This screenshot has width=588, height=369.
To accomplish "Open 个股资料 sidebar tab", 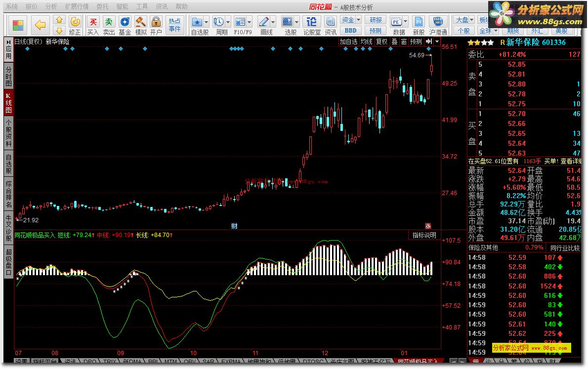I will pyautogui.click(x=8, y=133).
